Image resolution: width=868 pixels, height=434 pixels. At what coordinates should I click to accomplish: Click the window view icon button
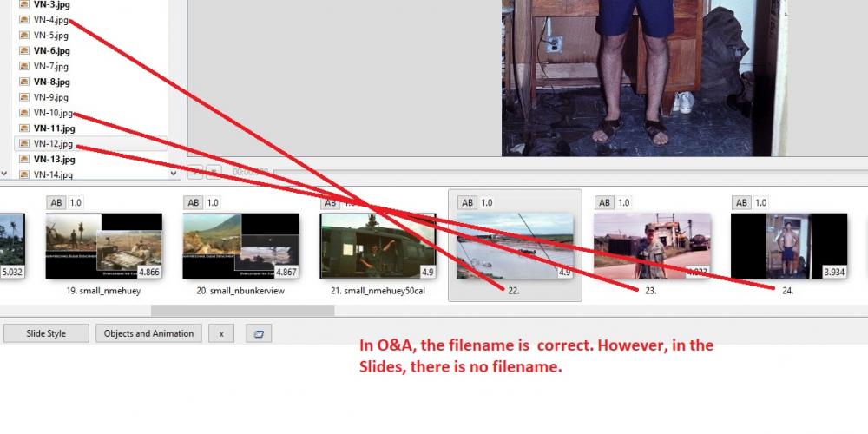pos(259,333)
